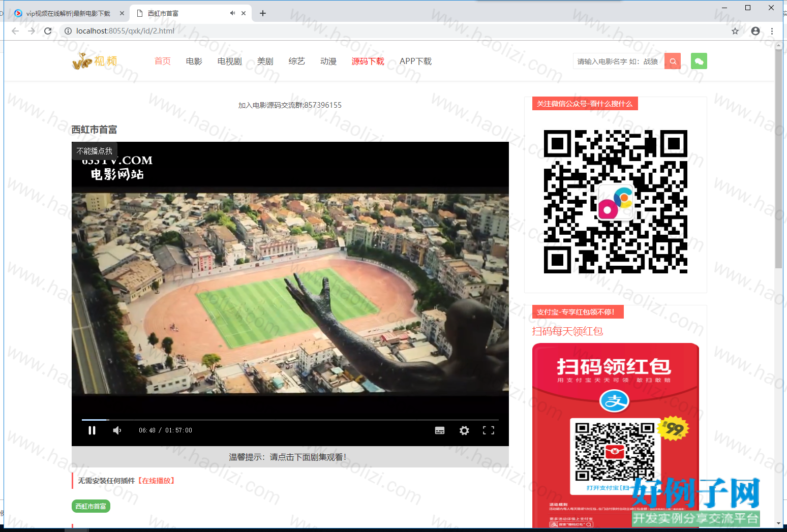Screen dimensions: 787x532
Task: Open the 动漫 category
Action: point(328,61)
